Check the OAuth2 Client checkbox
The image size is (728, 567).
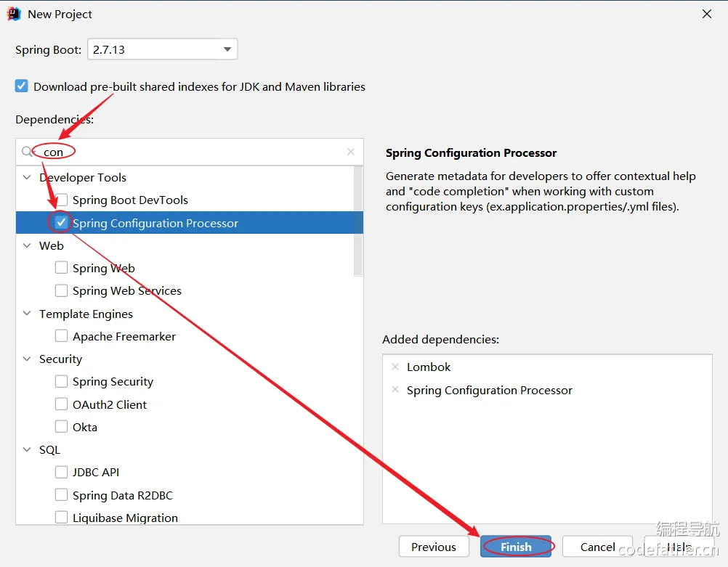point(61,404)
